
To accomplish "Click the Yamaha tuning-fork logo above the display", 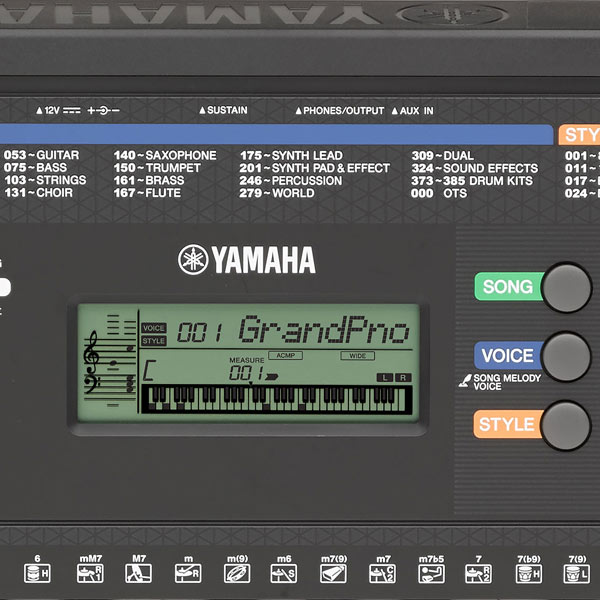I will tap(193, 259).
